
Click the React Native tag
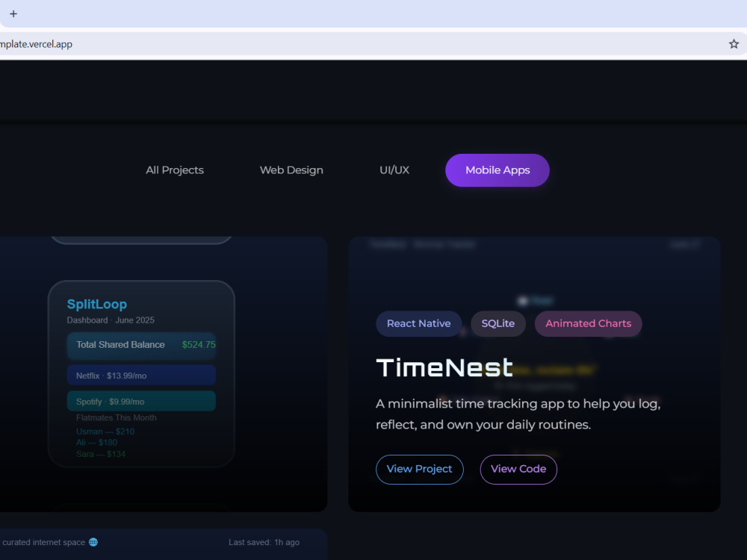[x=419, y=324]
